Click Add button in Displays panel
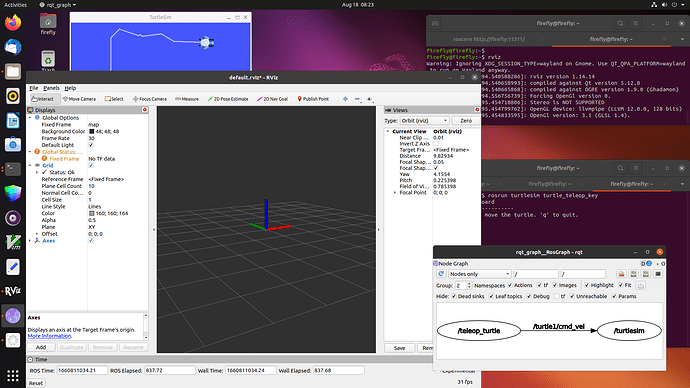Image resolution: width=690 pixels, height=388 pixels. [41, 347]
